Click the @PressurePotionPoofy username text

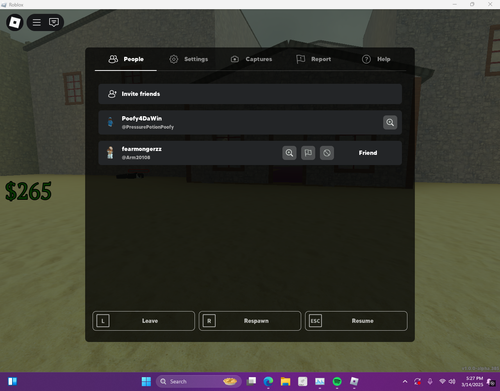click(x=148, y=127)
